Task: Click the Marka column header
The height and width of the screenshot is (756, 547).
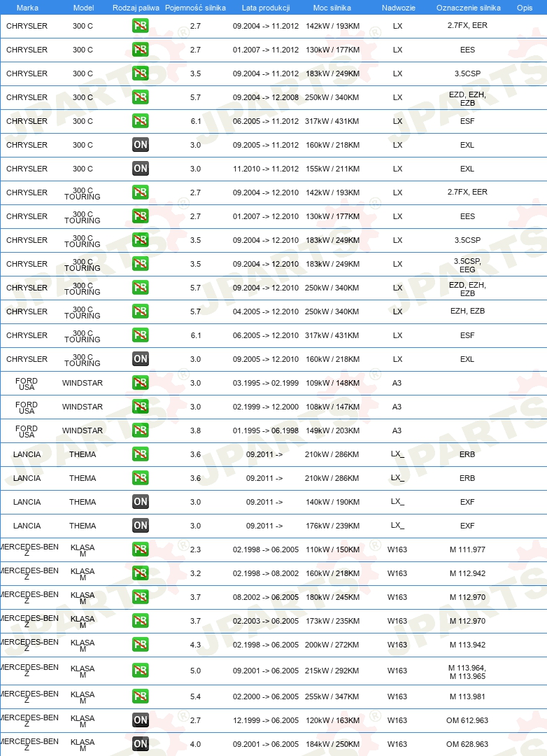Action: [x=27, y=8]
